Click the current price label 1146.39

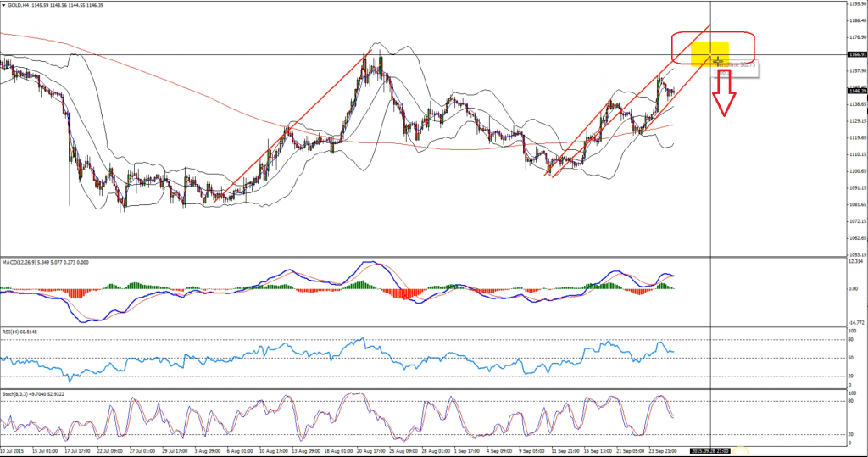tap(857, 89)
